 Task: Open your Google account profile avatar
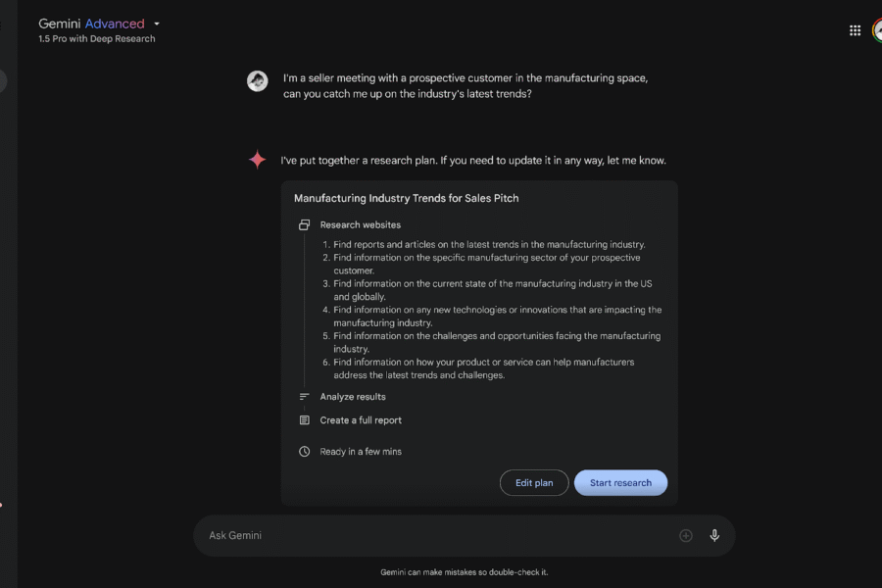tap(879, 29)
